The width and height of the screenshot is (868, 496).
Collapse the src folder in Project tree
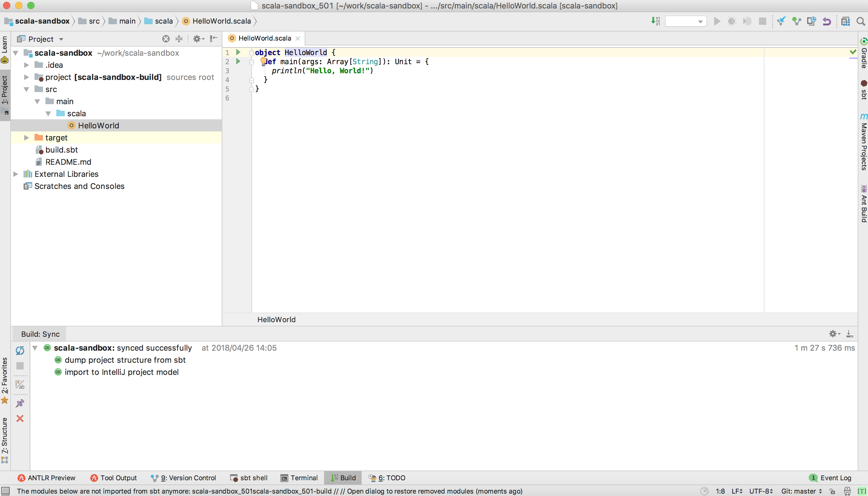pyautogui.click(x=26, y=89)
